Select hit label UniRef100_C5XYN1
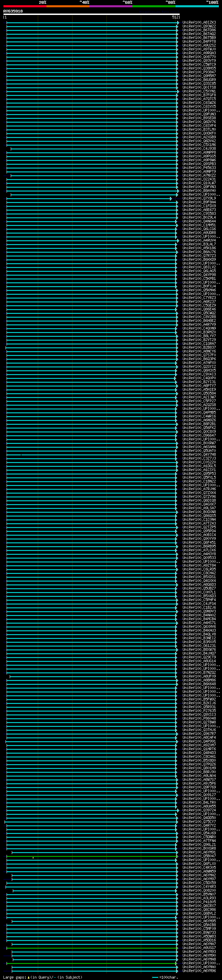The height and width of the screenshot is (980, 222). click(199, 91)
